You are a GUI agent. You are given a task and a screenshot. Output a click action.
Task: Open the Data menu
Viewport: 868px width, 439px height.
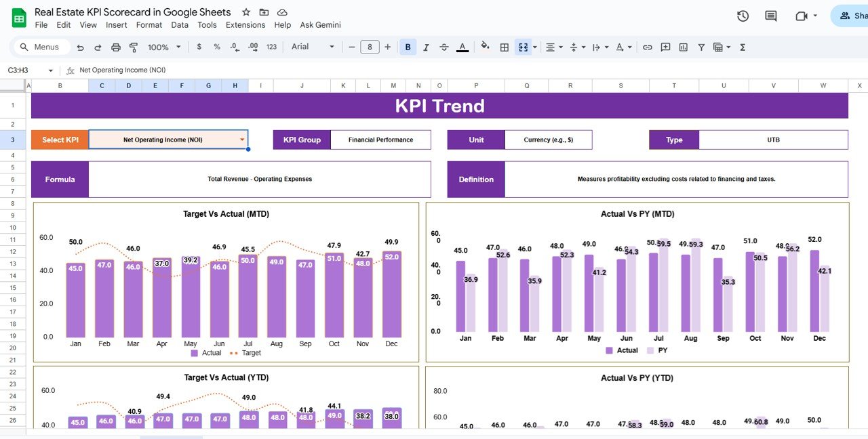(x=179, y=24)
